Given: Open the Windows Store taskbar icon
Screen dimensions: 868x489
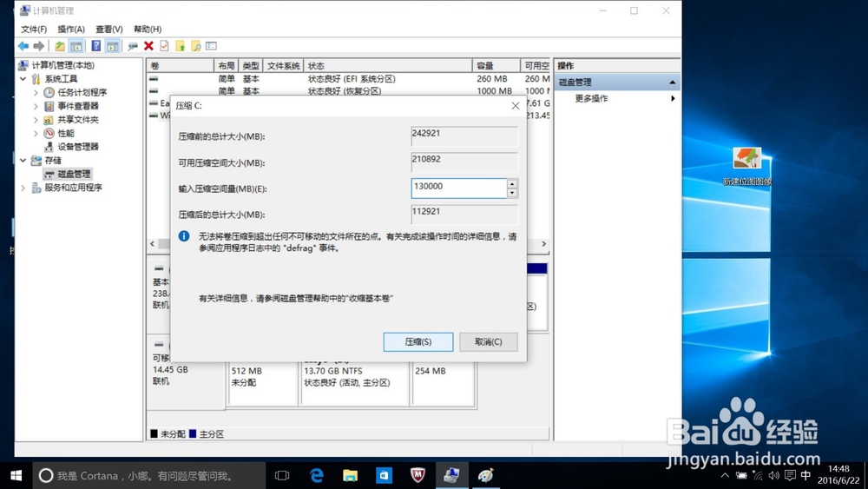Looking at the screenshot, I should pyautogui.click(x=385, y=476).
